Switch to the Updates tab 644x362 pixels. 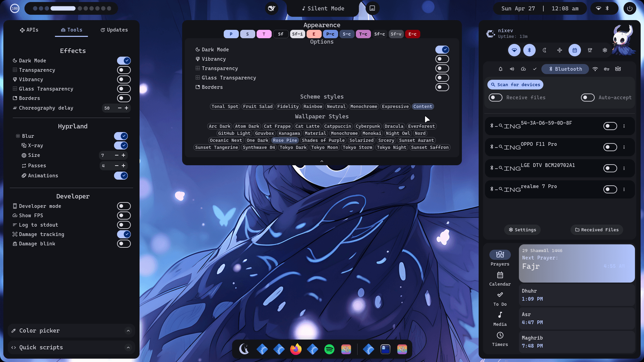(114, 30)
